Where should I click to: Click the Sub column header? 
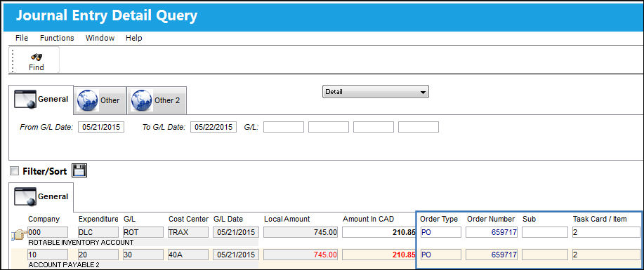coord(530,219)
